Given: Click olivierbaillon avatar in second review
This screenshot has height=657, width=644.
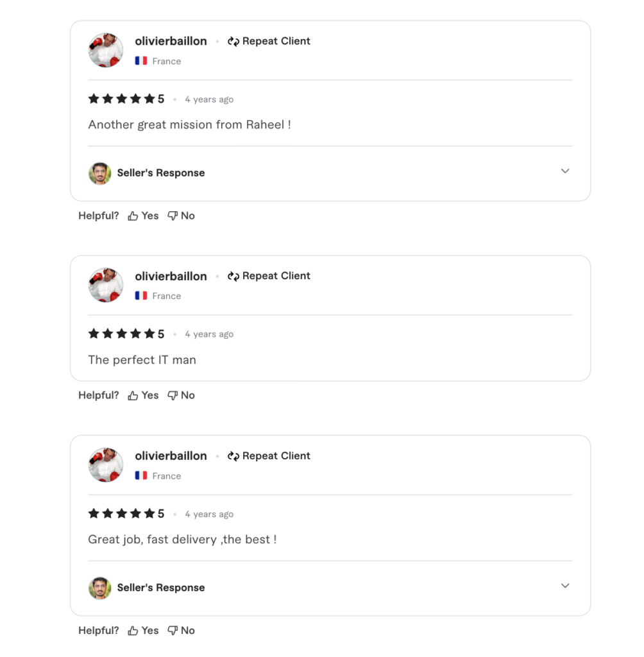Looking at the screenshot, I should [x=106, y=285].
